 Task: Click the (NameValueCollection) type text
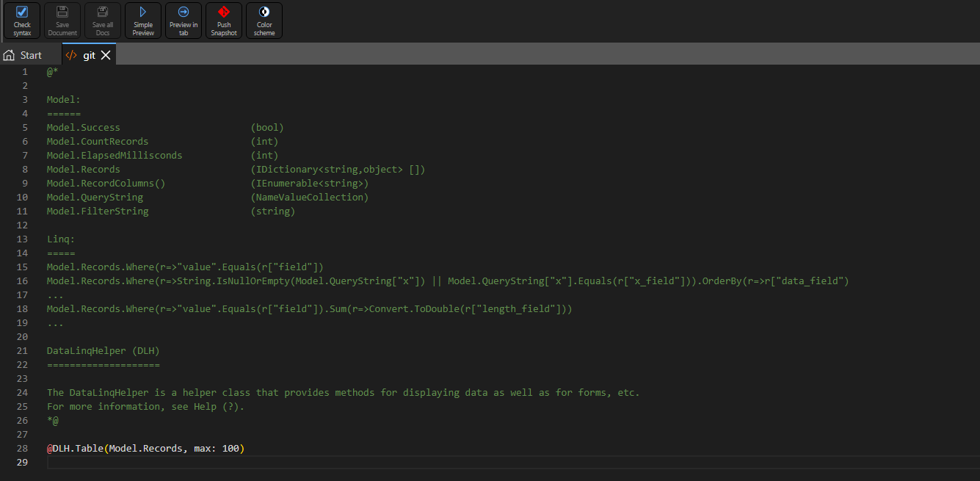tap(310, 197)
